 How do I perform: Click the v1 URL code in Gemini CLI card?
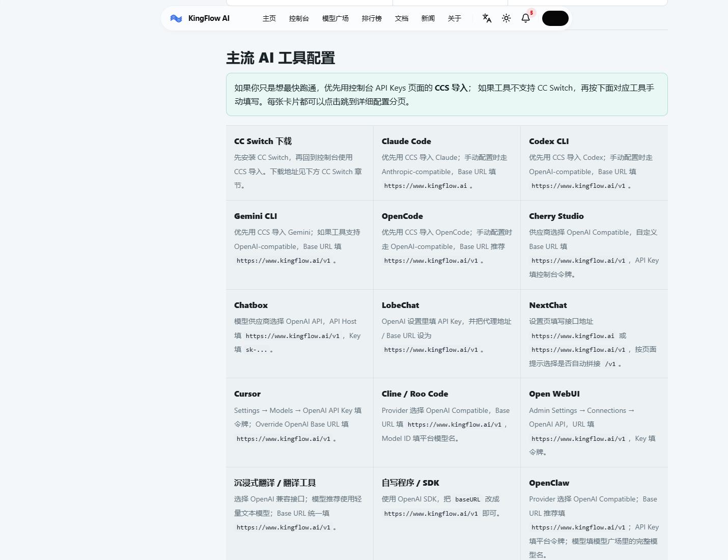point(284,261)
